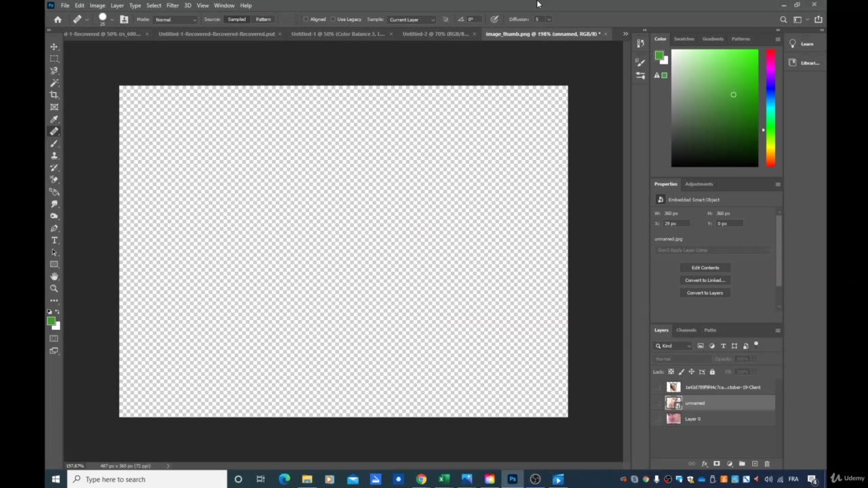Create a new layer icon
This screenshot has width=868, height=488.
tap(755, 464)
